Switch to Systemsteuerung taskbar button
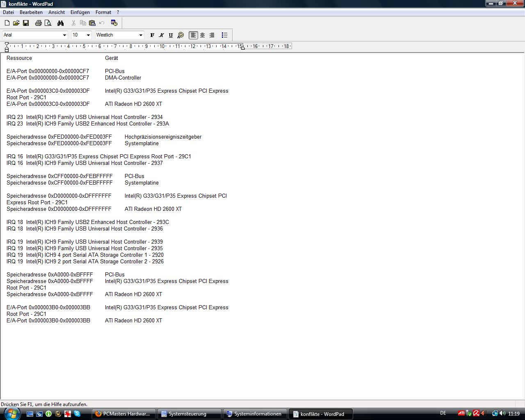 (x=188, y=414)
